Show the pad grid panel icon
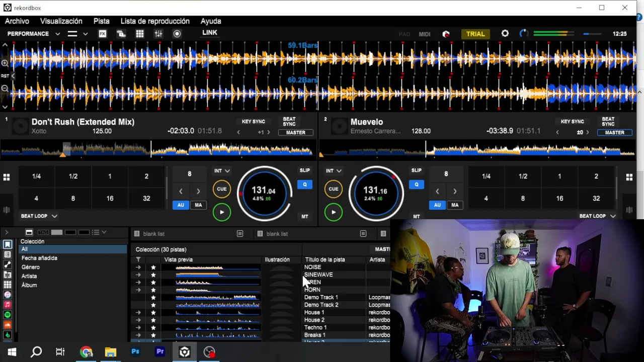 tap(140, 34)
